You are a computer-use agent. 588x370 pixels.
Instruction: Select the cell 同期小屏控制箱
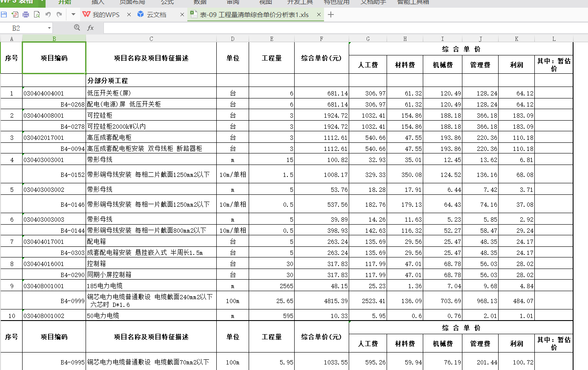point(151,275)
